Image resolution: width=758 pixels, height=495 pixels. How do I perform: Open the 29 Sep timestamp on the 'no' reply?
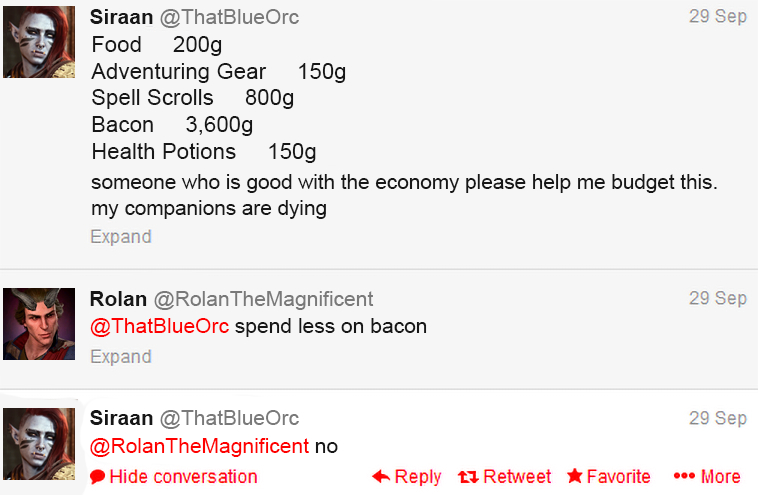tap(717, 418)
